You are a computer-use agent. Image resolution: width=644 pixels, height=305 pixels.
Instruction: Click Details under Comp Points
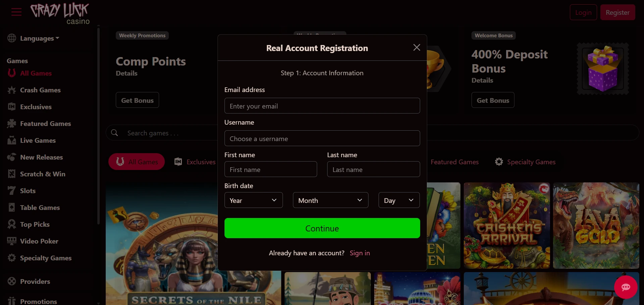(127, 73)
